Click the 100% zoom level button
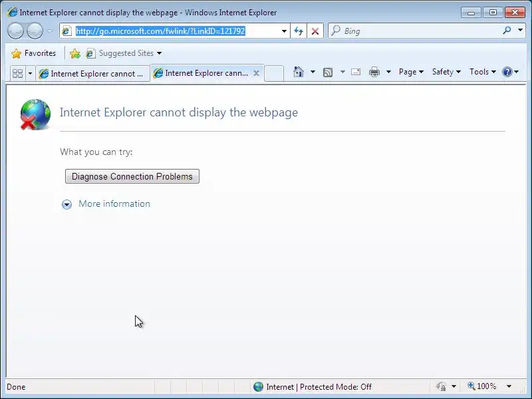Viewport: 532px width, 399px height. tap(482, 386)
